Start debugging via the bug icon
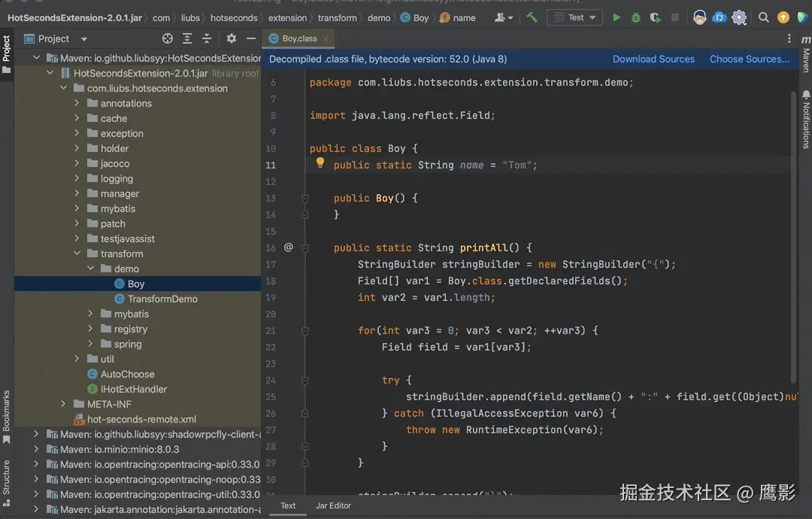This screenshot has height=519, width=812. (635, 16)
